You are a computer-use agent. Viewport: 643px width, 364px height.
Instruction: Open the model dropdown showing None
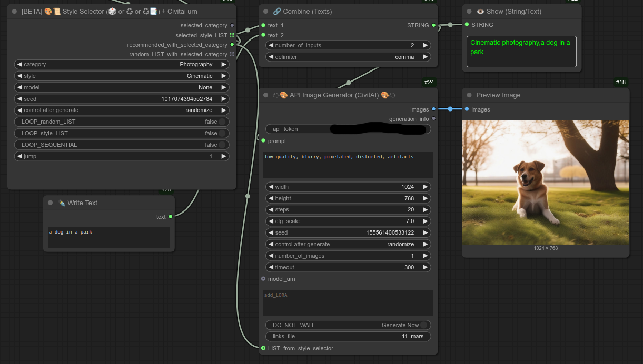pos(121,87)
